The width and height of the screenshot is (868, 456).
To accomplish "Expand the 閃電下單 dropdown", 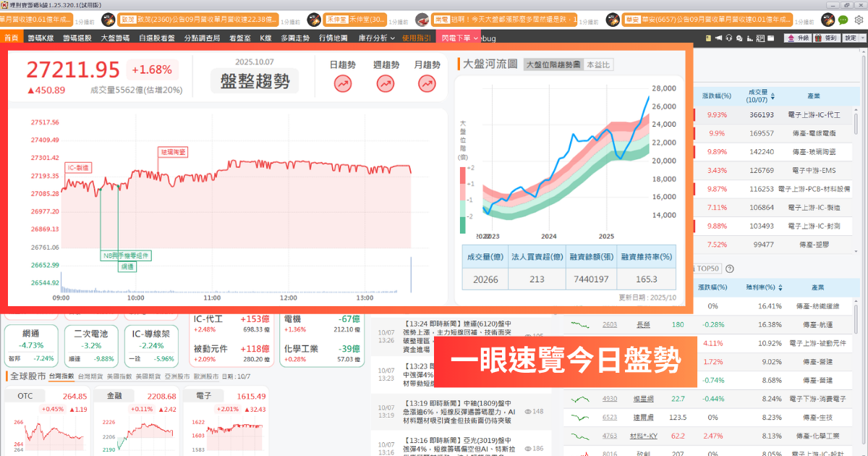I will 457,38.
